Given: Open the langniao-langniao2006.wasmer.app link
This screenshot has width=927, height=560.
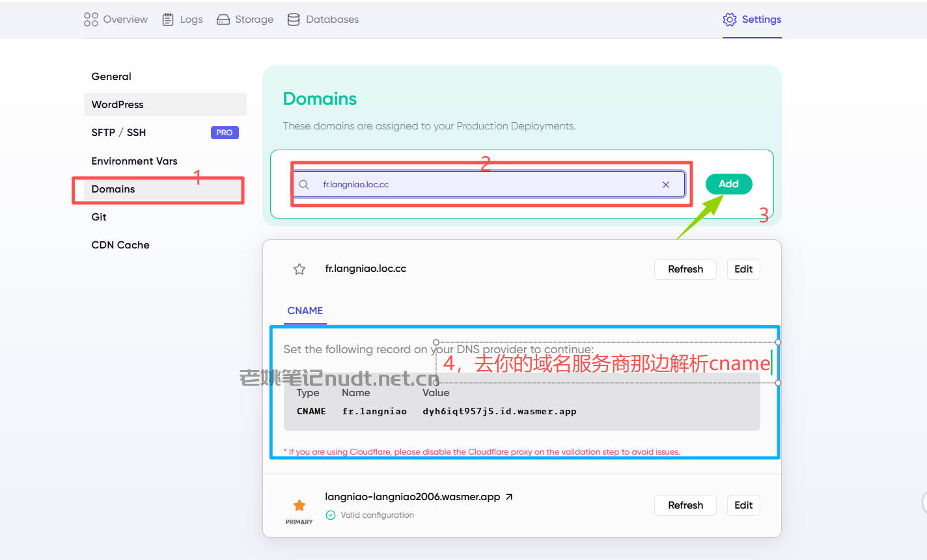Looking at the screenshot, I should (x=413, y=497).
